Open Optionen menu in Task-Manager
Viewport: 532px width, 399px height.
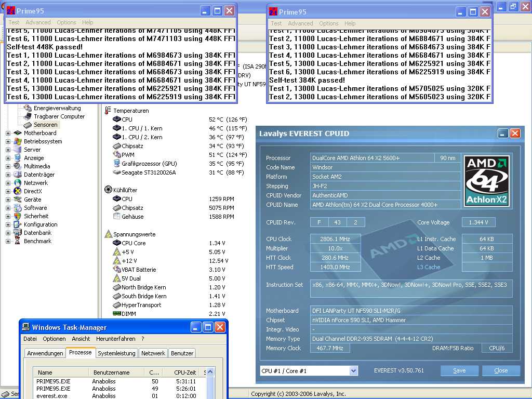point(54,339)
